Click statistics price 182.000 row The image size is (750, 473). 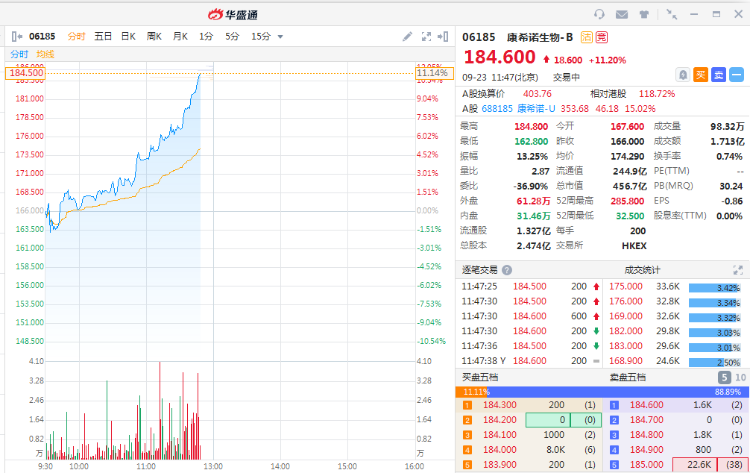tap(674, 331)
